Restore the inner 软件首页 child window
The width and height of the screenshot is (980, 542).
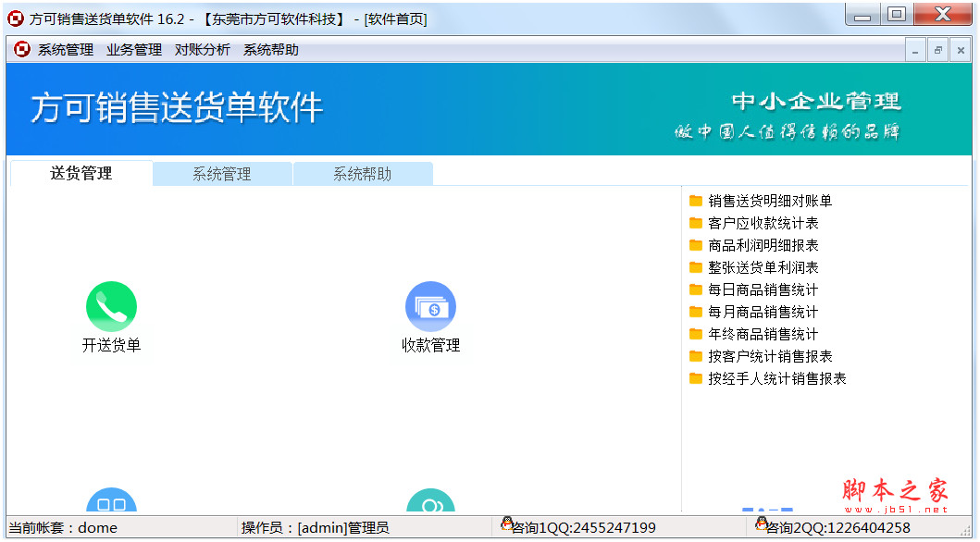(x=938, y=51)
